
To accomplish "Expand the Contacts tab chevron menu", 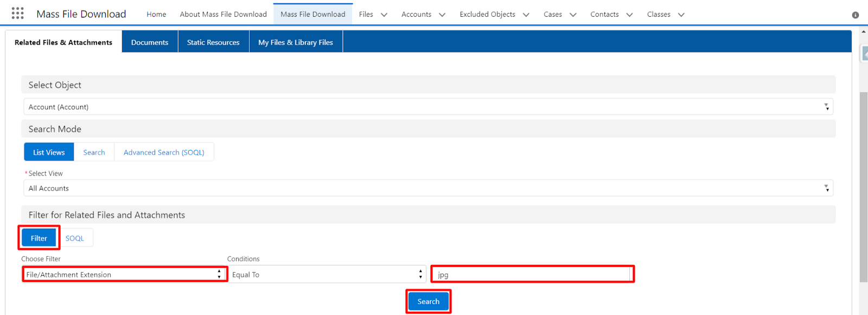I will point(629,15).
